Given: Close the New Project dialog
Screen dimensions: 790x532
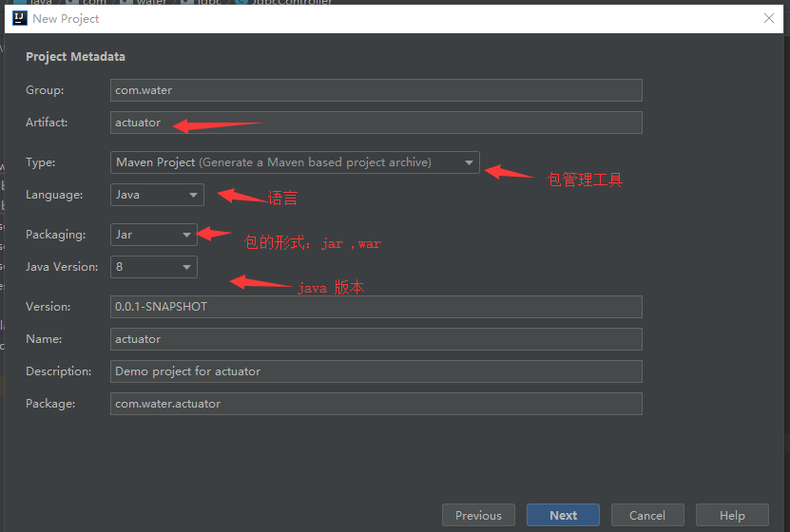Looking at the screenshot, I should [x=769, y=19].
